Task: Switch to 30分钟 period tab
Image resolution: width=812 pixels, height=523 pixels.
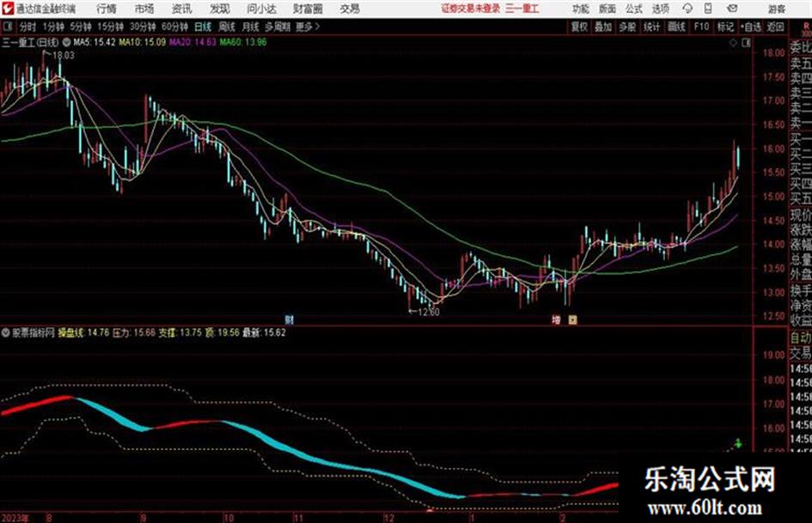Action: [143, 27]
